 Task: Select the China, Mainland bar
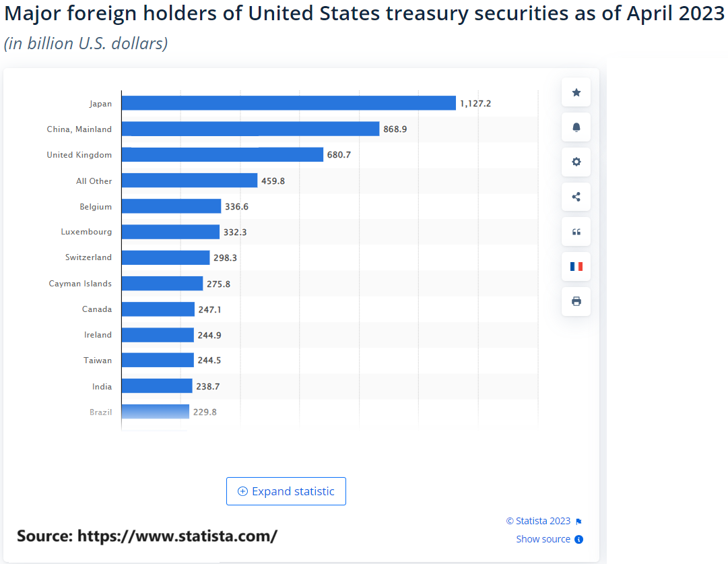251,129
